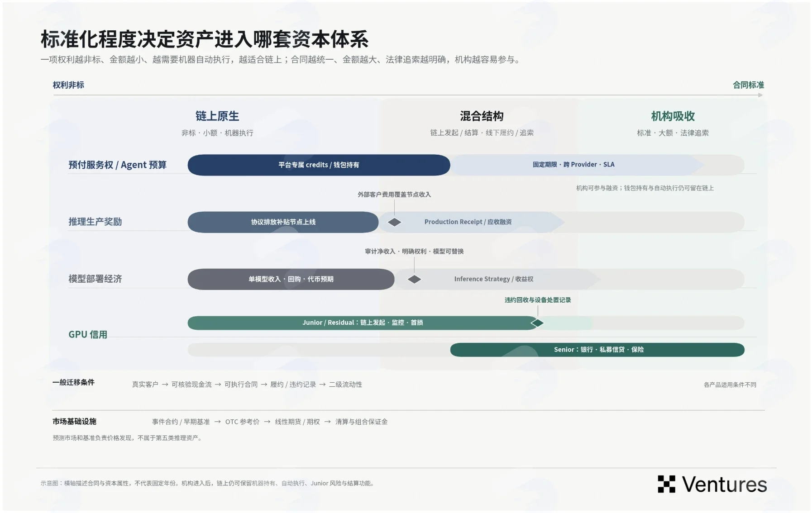Click the footer note starting with 示意图
Screen dimensions: 812x513
click(208, 484)
